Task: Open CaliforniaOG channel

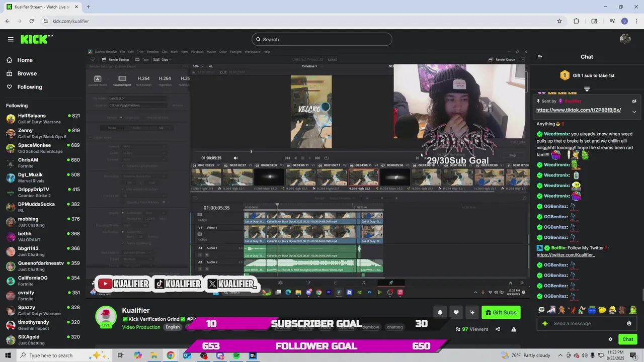Action: (43, 281)
